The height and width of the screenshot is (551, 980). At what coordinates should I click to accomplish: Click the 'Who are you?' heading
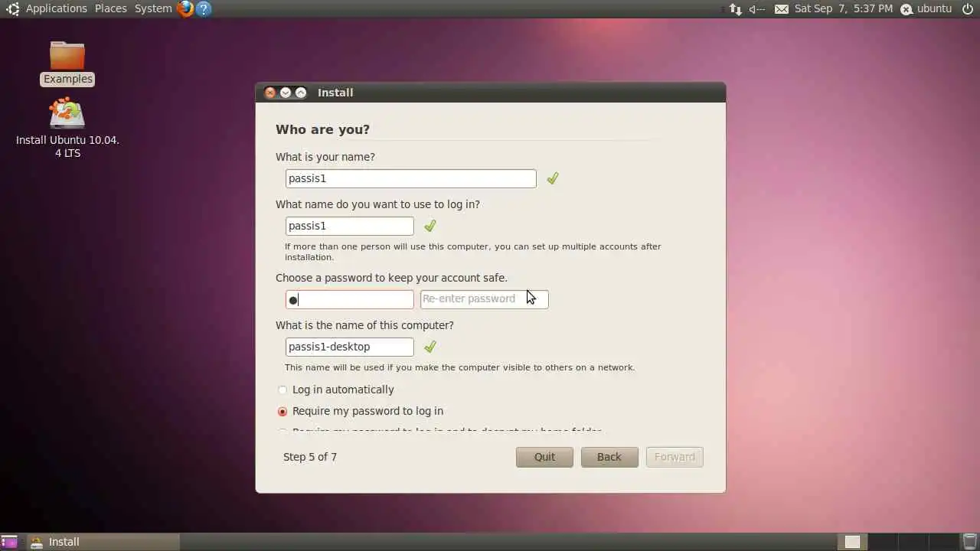(322, 129)
